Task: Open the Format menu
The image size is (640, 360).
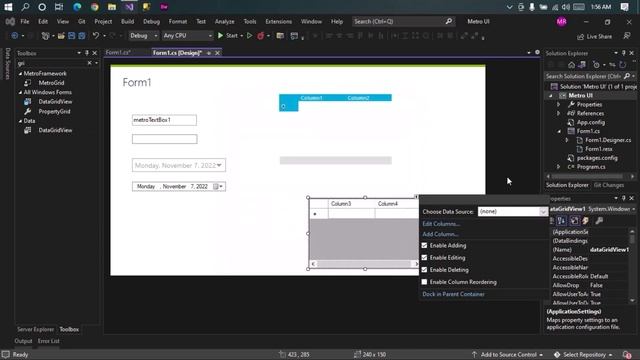Action: tap(178, 22)
